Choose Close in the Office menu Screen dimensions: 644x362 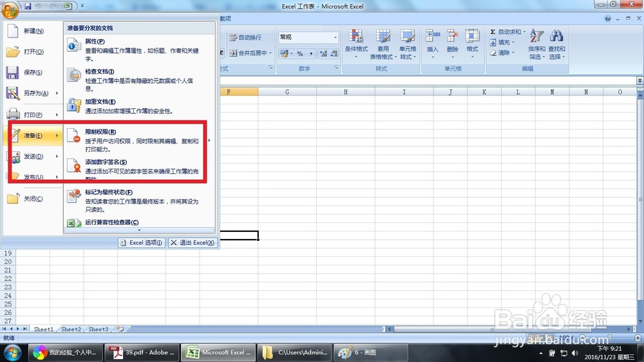[32, 199]
